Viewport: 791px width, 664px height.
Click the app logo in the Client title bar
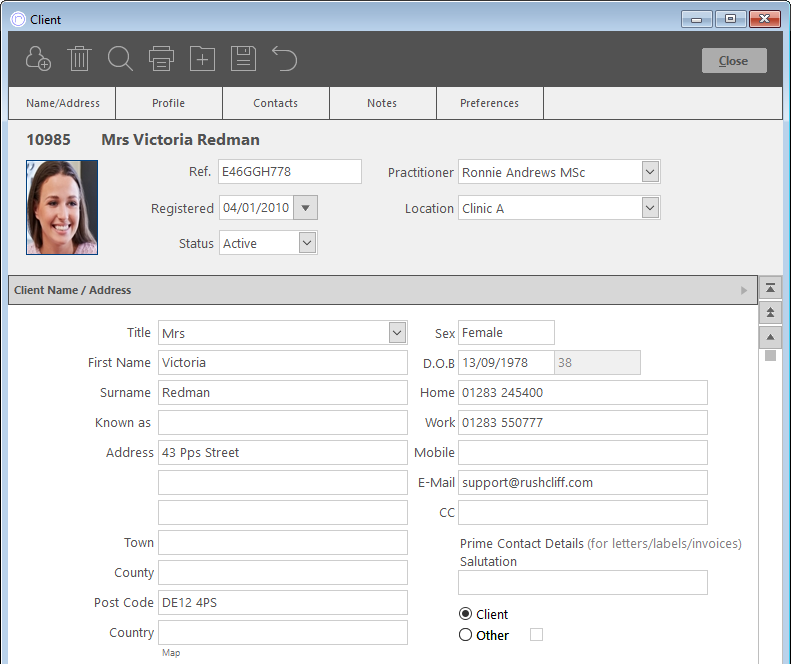point(18,19)
